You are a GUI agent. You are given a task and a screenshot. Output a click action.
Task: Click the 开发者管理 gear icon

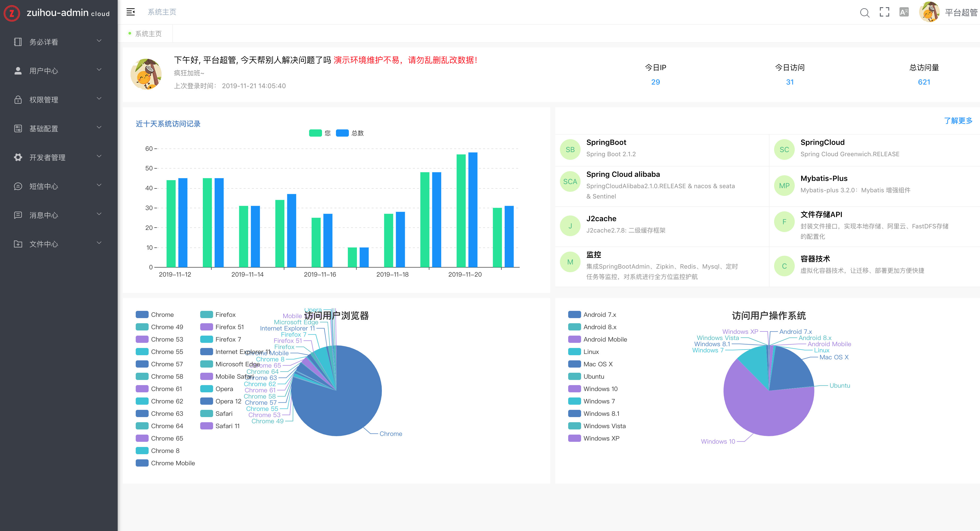point(18,157)
